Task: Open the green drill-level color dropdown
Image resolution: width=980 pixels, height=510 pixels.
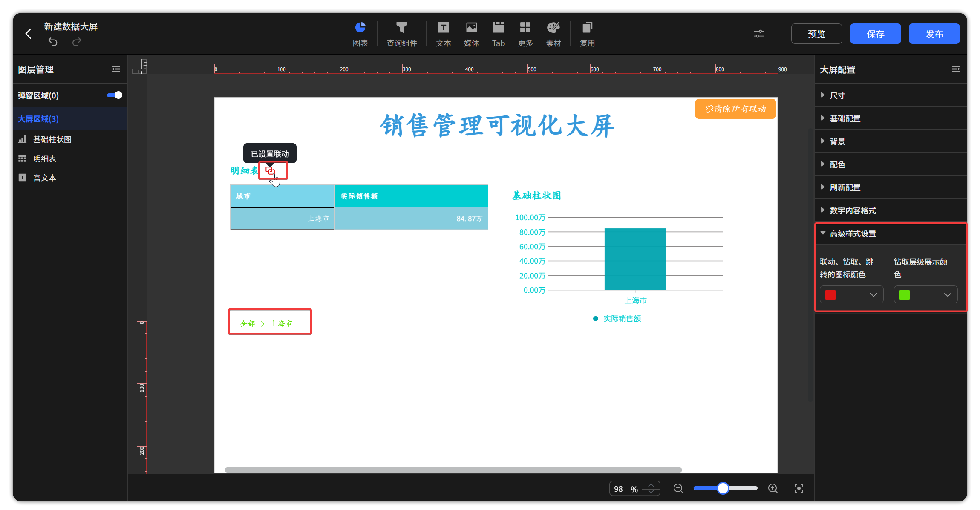Action: pos(925,294)
